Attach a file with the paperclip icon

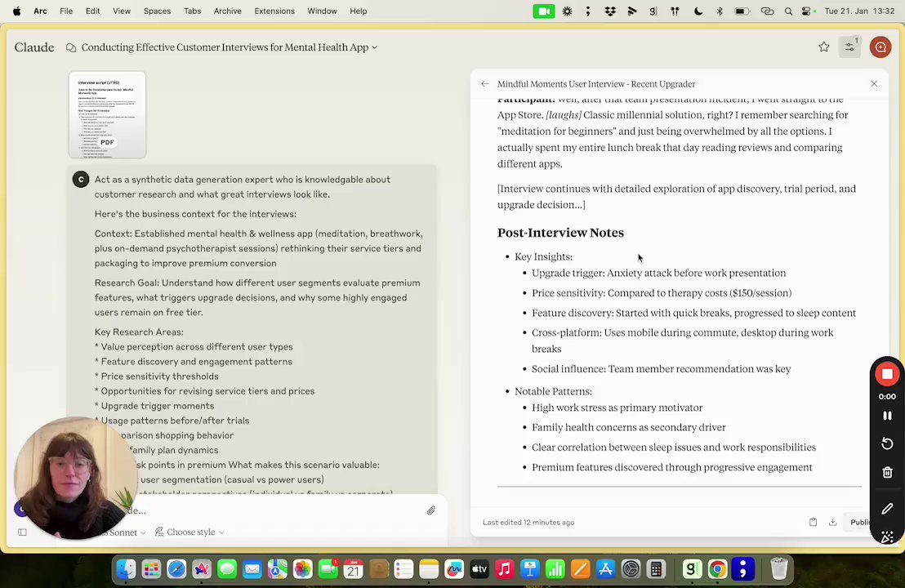point(430,510)
